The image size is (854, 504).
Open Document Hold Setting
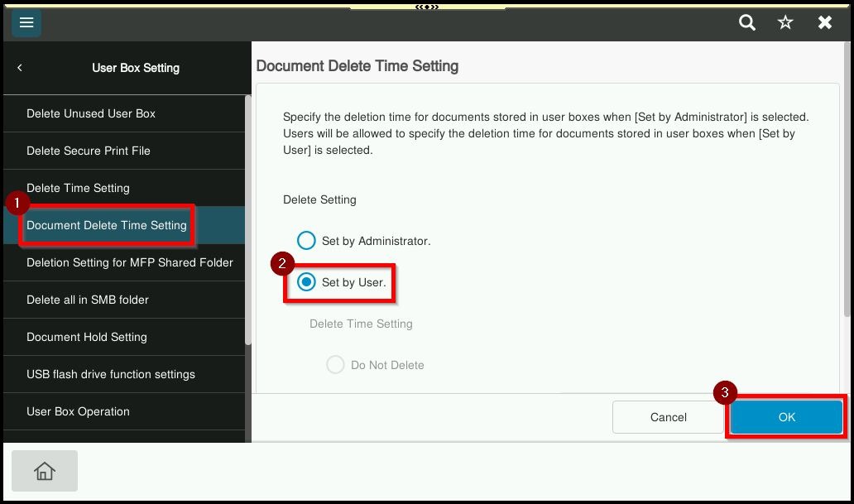coord(87,337)
